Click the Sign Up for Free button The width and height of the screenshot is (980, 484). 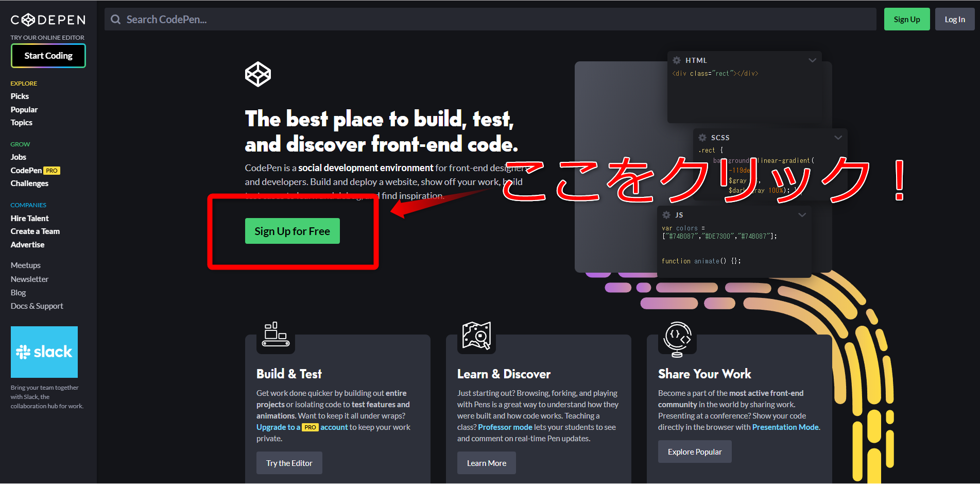(292, 231)
